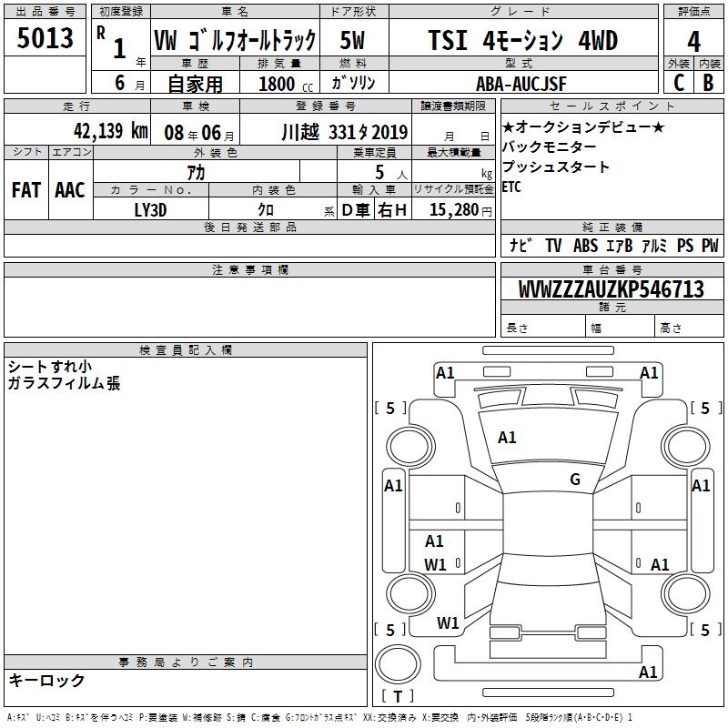Click the air conditioner value AAC
The width and height of the screenshot is (728, 728).
(70, 190)
